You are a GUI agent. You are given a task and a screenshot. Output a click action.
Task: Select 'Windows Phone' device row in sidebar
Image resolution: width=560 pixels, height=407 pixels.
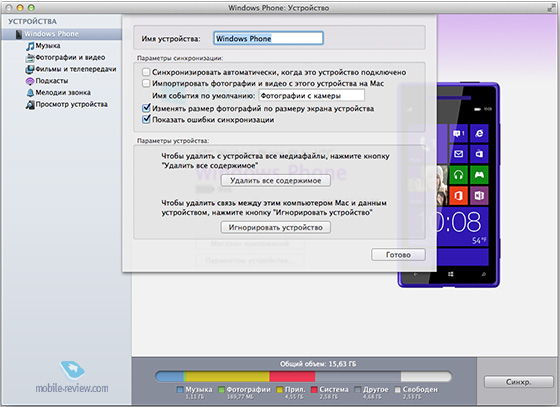(x=62, y=34)
